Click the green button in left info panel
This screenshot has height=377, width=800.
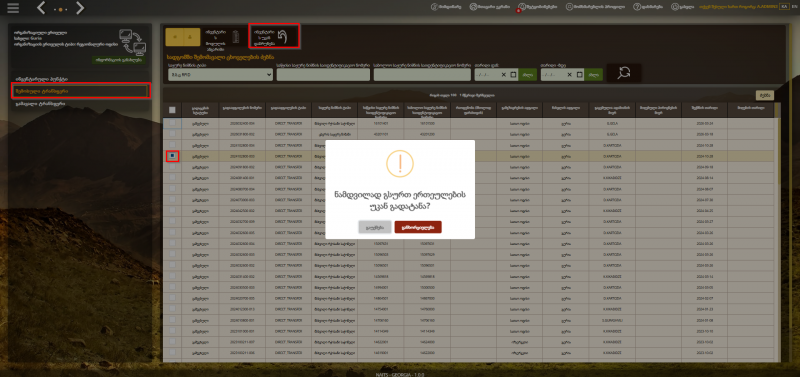118,60
